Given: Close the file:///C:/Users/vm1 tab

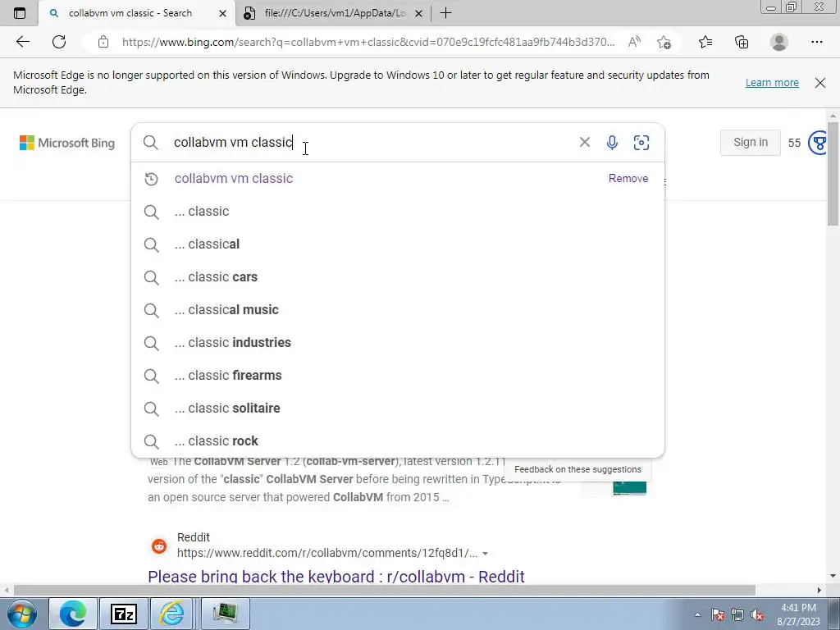Looking at the screenshot, I should 419,13.
